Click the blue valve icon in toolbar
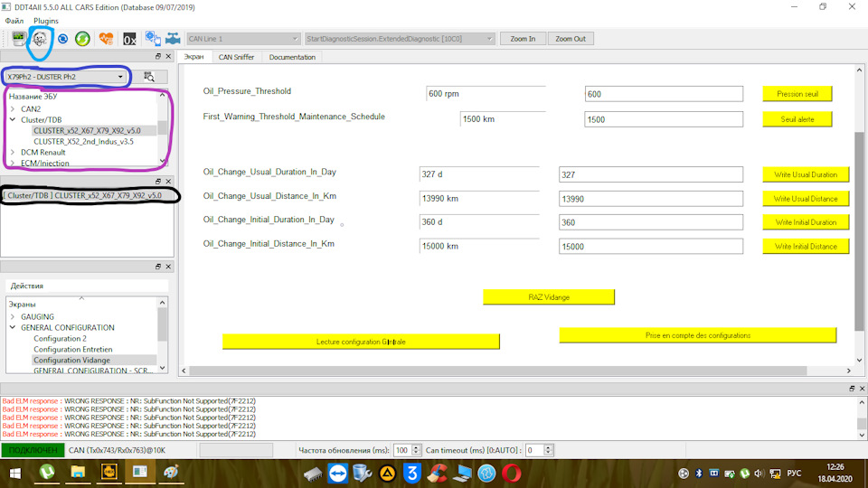This screenshot has height=488, width=868. 174,39
